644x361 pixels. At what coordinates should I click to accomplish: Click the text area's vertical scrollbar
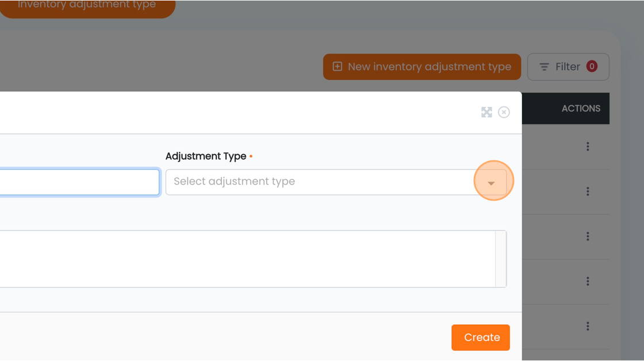point(501,259)
